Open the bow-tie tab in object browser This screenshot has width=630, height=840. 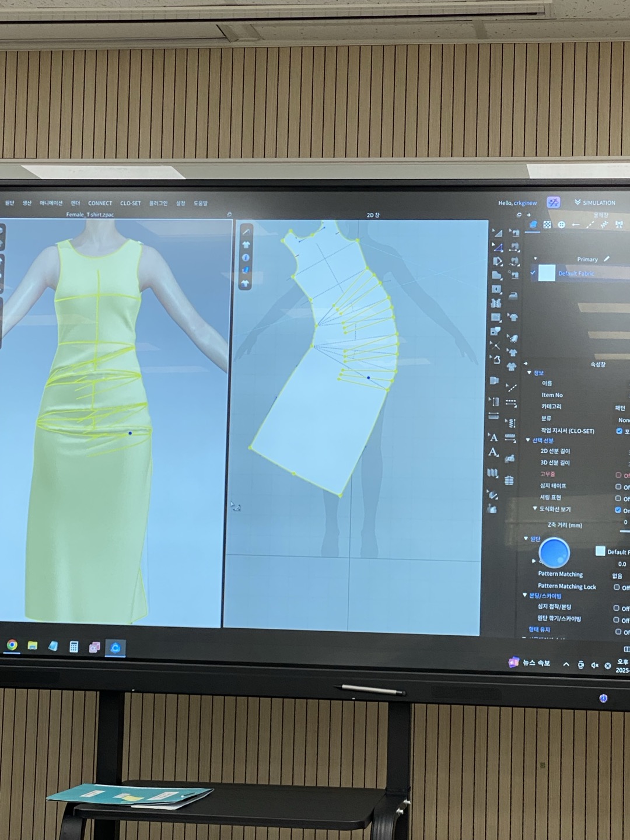pos(618,225)
